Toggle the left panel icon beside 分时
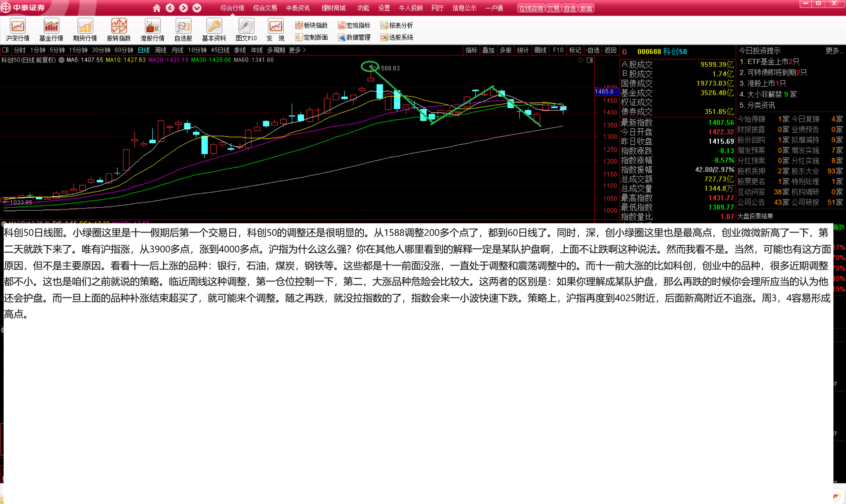This screenshot has width=846, height=504. coord(5,50)
